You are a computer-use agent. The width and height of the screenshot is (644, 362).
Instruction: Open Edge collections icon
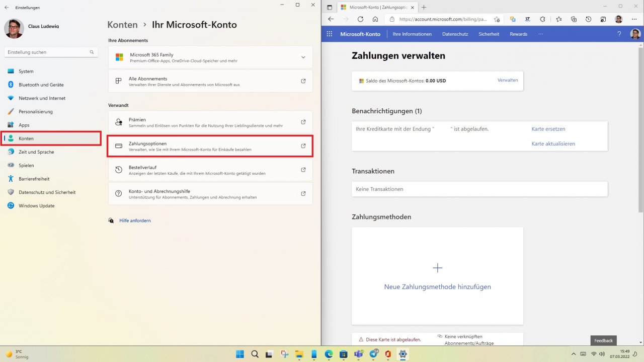coord(574,19)
